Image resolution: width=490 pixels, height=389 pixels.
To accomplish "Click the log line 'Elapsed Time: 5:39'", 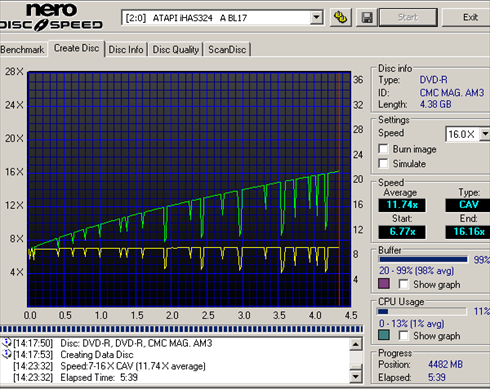I will (x=99, y=377).
